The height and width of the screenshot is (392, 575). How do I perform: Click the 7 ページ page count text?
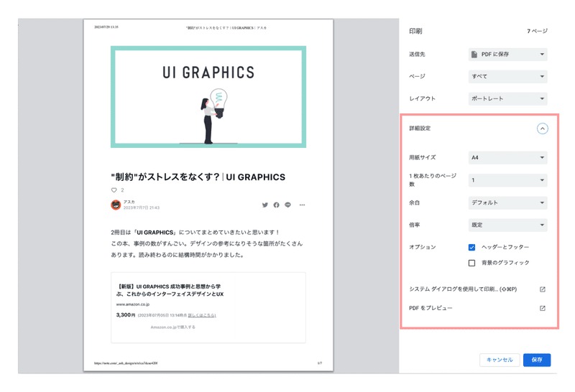pos(537,31)
